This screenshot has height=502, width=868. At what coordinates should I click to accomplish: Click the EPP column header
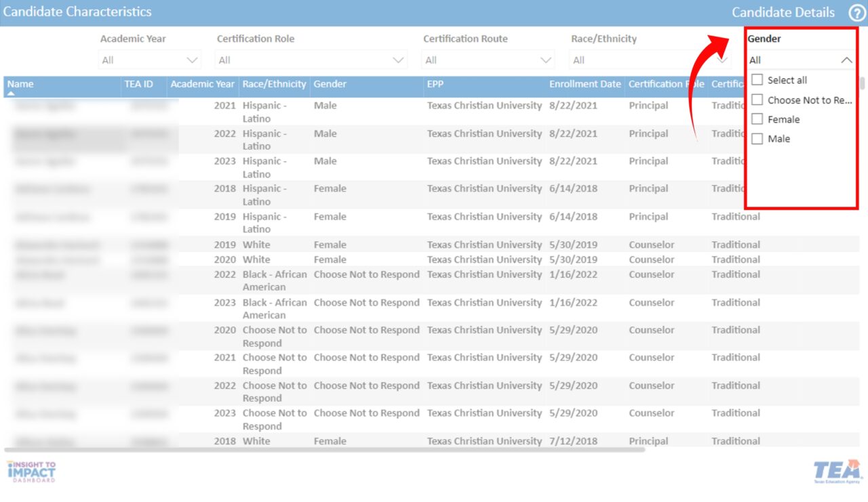click(x=435, y=84)
